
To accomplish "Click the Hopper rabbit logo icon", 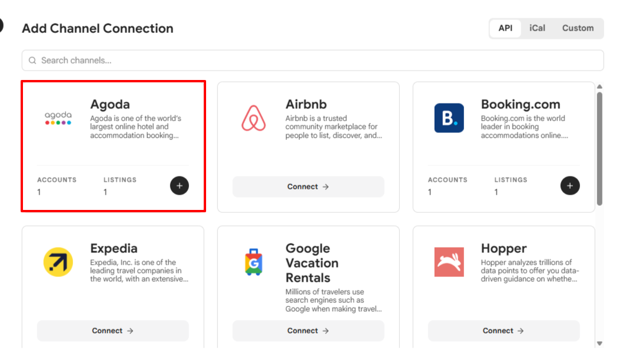I will 449,262.
